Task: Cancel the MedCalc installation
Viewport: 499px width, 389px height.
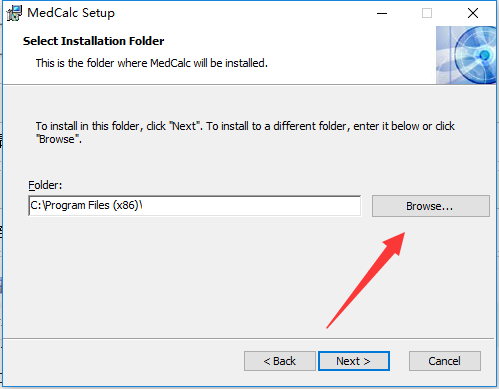Action: (445, 361)
